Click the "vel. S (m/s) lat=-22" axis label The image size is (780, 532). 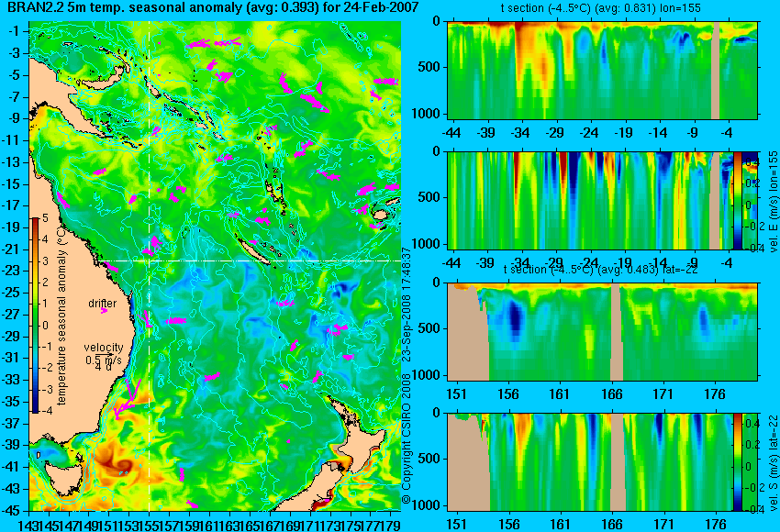773,462
